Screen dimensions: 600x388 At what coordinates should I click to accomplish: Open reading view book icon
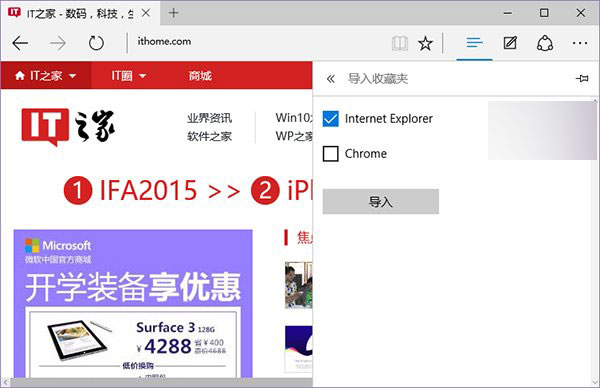[400, 43]
